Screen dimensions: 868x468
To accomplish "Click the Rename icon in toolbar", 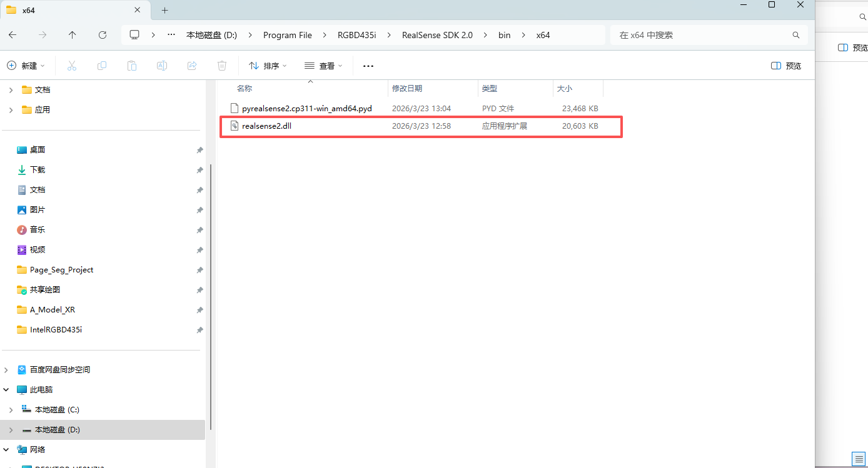I will pos(161,66).
